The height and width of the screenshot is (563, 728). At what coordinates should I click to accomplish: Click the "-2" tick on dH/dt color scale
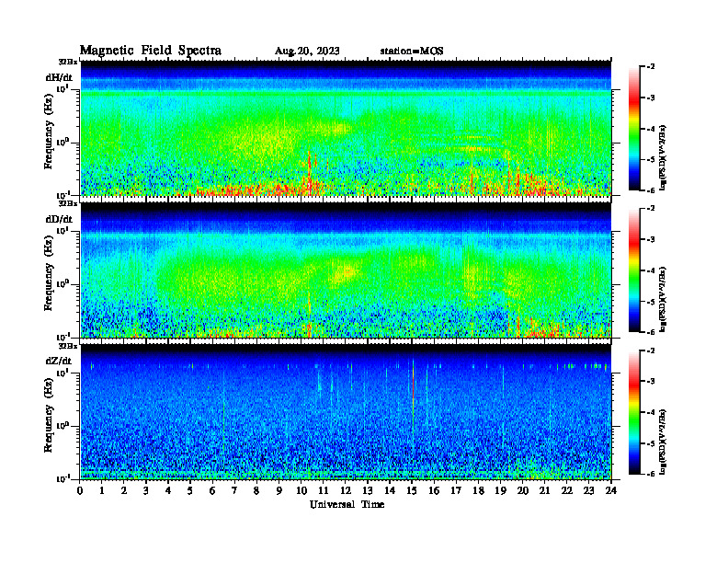pyautogui.click(x=651, y=67)
